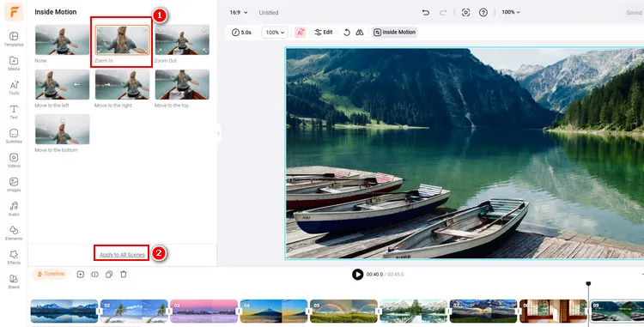Viewport: 644px width, 327px height.
Task: Click the timeline playhead marker
Action: tap(588, 283)
